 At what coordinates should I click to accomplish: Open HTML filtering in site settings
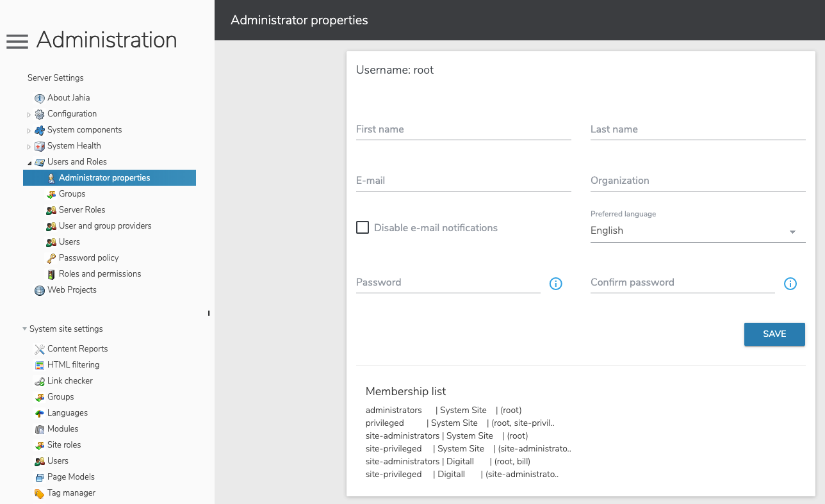[73, 365]
